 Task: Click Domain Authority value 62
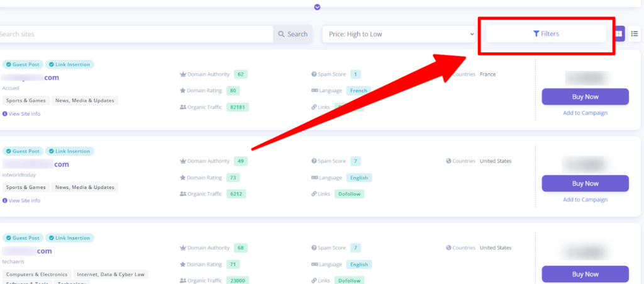click(241, 74)
